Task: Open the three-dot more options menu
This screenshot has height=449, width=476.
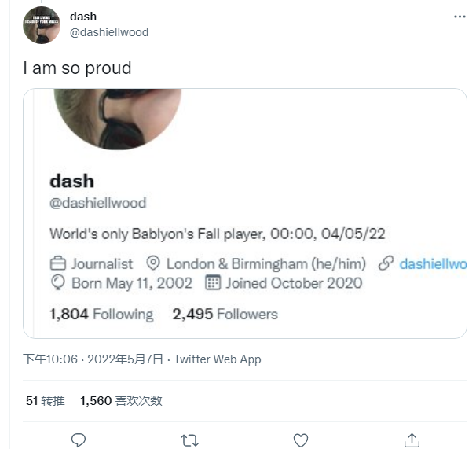Action: point(460,17)
